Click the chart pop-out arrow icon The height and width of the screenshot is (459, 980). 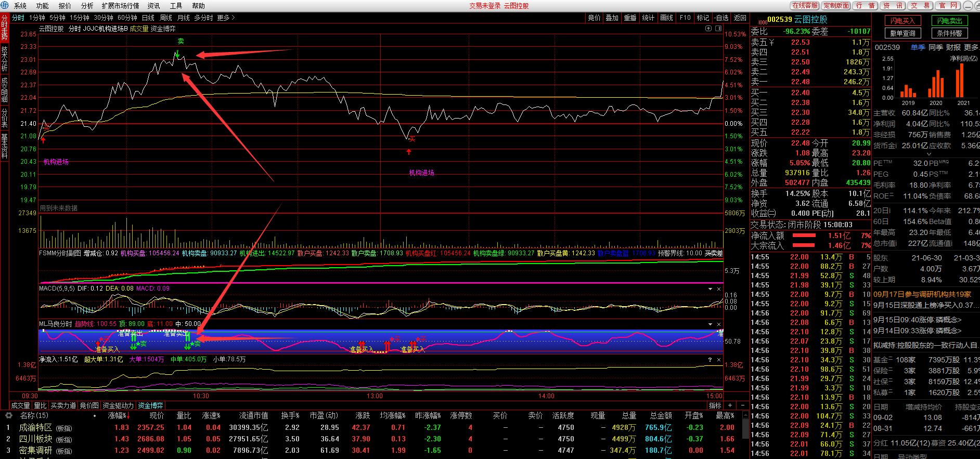[x=708, y=29]
